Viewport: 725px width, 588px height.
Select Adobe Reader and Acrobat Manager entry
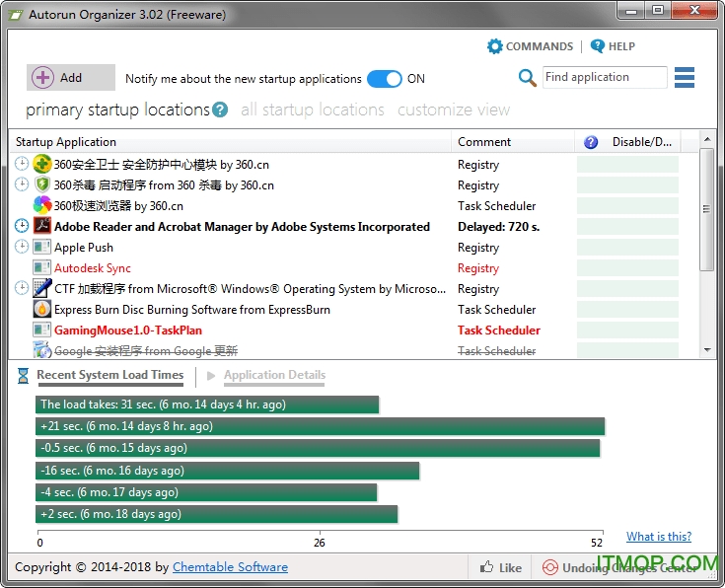coord(242,227)
